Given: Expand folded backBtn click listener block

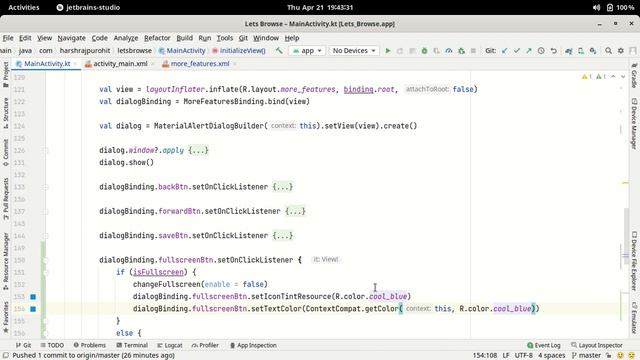Looking at the screenshot, I should 283,187.
